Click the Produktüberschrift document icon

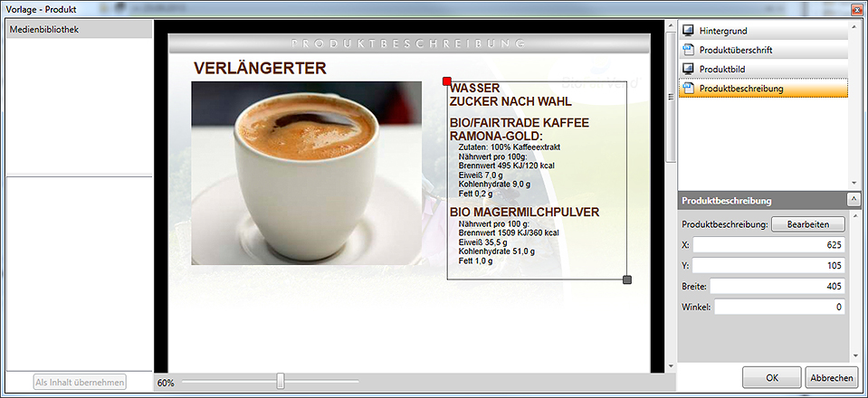[688, 50]
